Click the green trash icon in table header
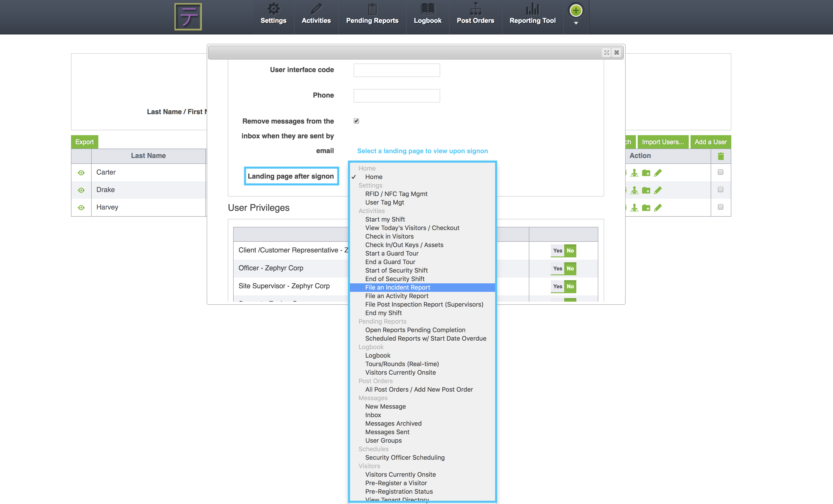 point(720,156)
